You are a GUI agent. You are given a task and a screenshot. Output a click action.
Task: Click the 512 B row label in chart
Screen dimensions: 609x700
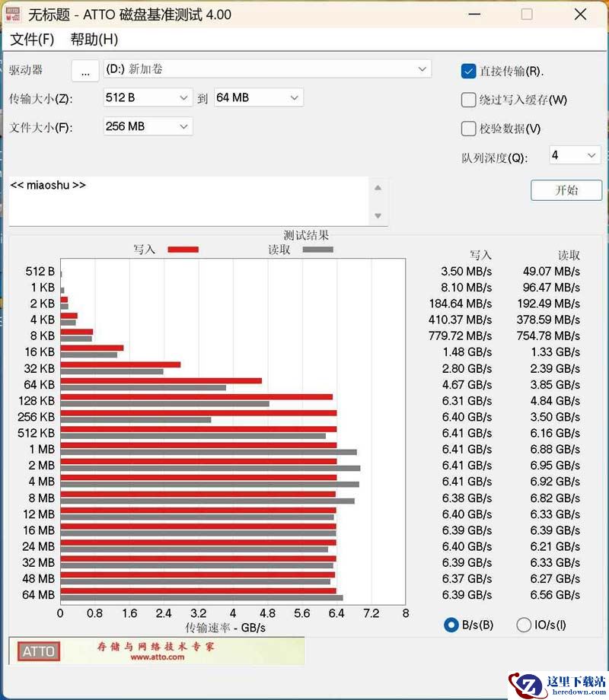(40, 272)
